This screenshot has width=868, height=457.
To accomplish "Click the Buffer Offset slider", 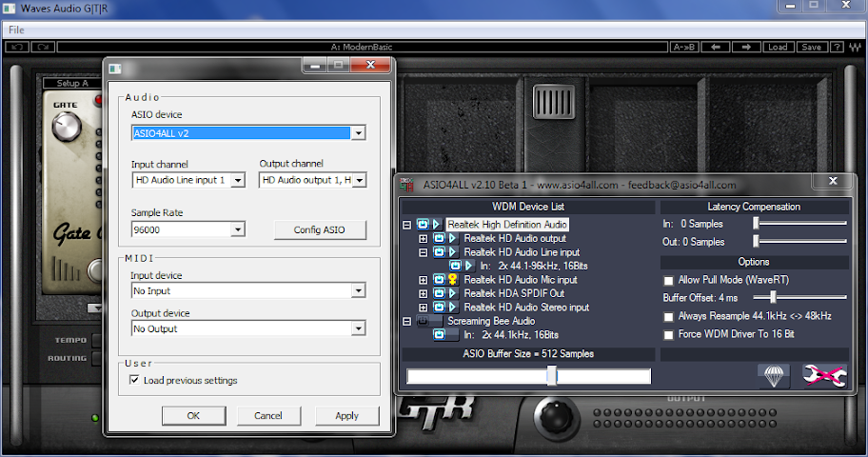I will click(799, 298).
